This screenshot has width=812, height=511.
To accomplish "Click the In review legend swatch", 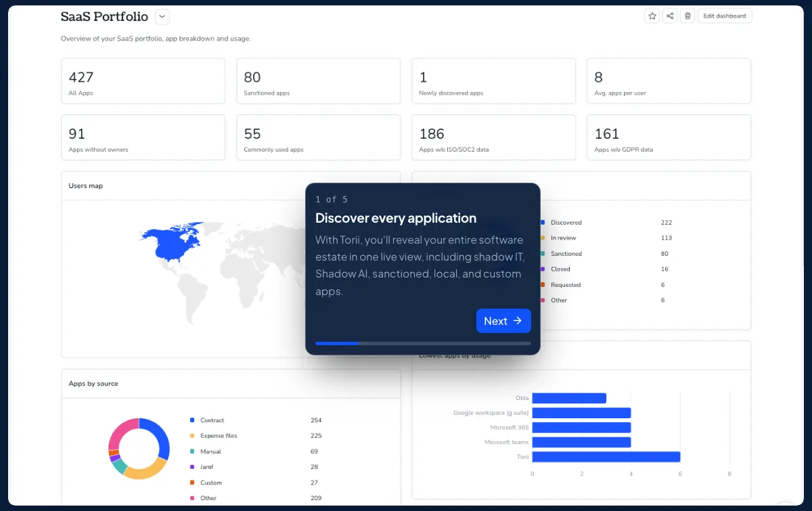I will [x=543, y=238].
